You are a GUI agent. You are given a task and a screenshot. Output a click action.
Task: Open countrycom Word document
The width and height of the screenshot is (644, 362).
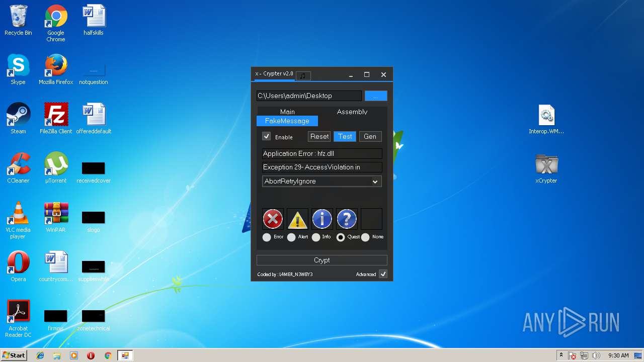56,267
